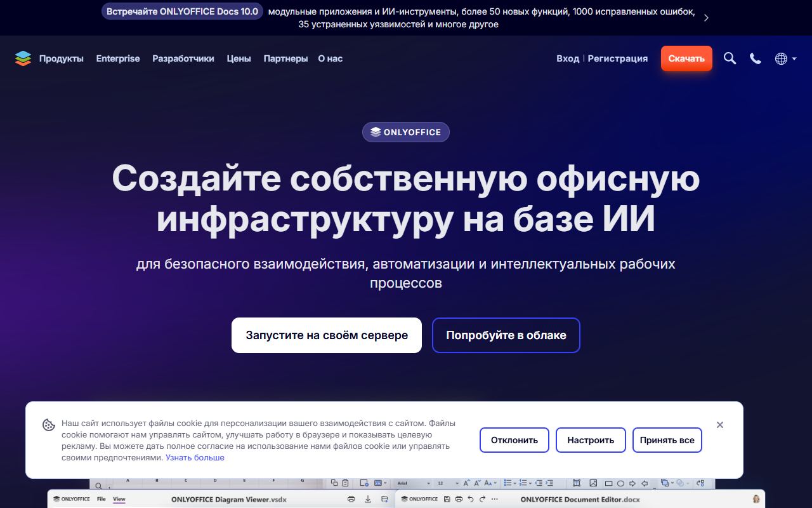Open cookie settings with Настроить
This screenshot has height=508, width=812.
click(591, 440)
